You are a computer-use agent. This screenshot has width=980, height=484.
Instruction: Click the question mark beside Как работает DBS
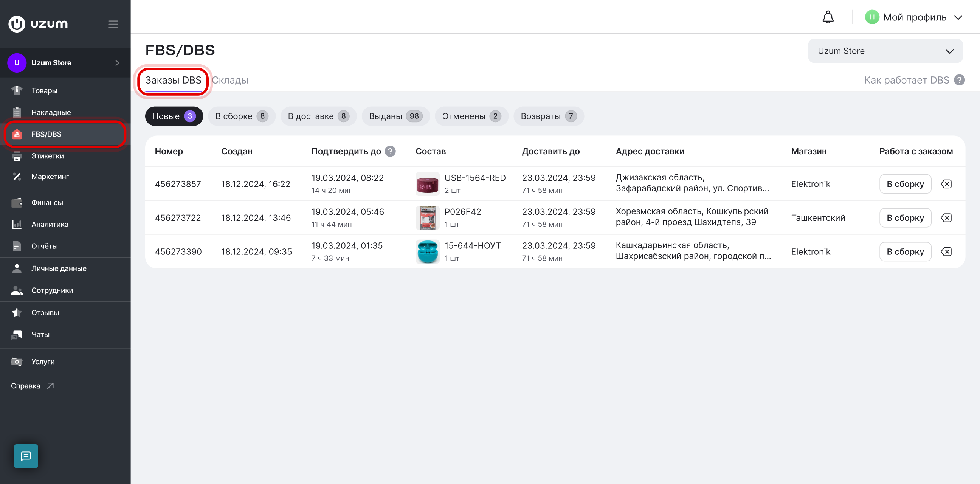[959, 80]
